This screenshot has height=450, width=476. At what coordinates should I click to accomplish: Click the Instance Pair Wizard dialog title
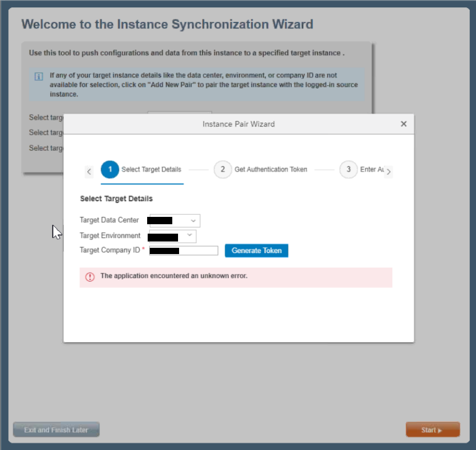(x=239, y=124)
